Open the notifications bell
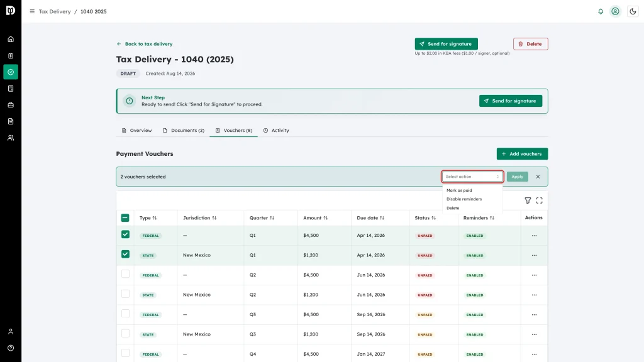This screenshot has height=362, width=644. pyautogui.click(x=601, y=11)
